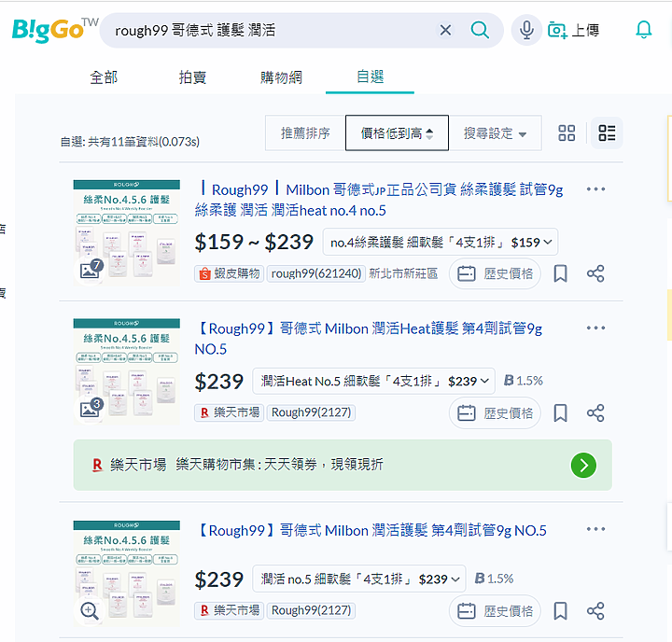The width and height of the screenshot is (672, 642).
Task: Click the $159 ~ $239 price text
Action: 254,242
